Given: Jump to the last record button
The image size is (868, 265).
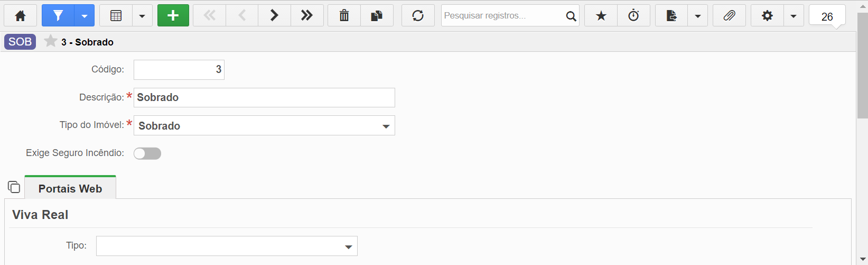Looking at the screenshot, I should [x=307, y=16].
